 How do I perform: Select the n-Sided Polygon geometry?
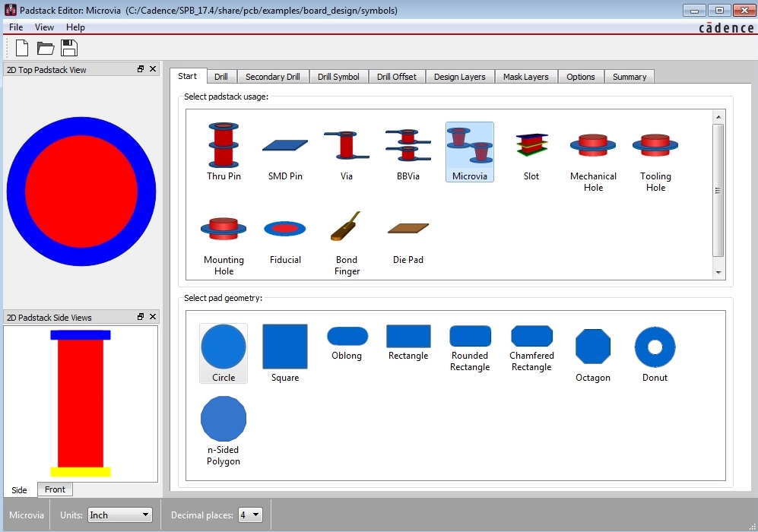point(224,431)
